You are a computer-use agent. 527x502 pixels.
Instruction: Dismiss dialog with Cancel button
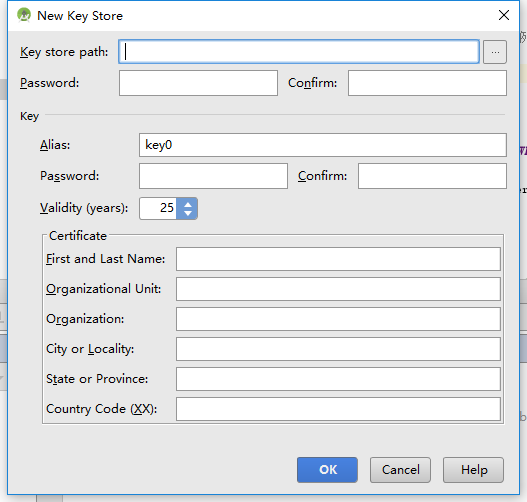[400, 470]
